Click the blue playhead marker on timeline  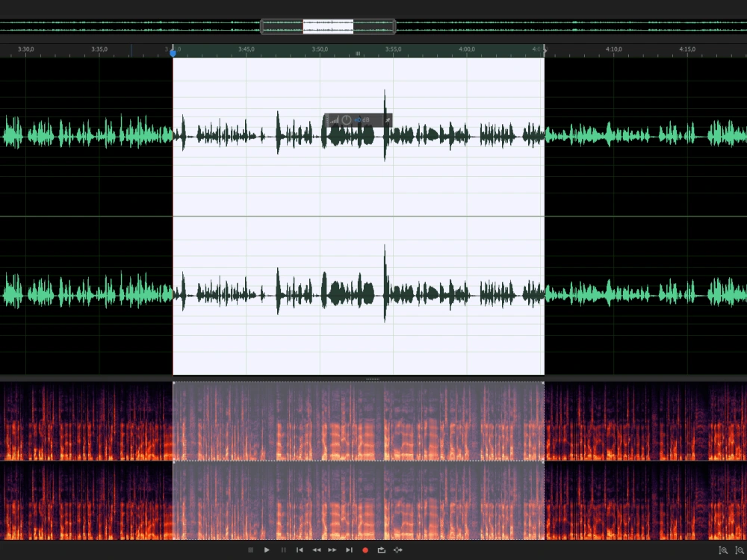click(x=173, y=52)
